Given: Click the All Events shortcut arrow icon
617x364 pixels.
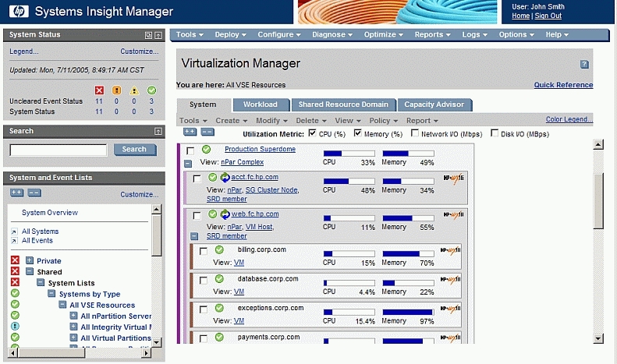Looking at the screenshot, I should coord(14,241).
